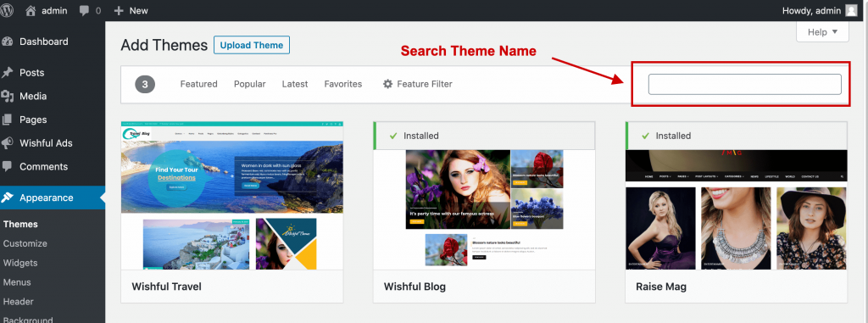The height and width of the screenshot is (323, 868).
Task: Switch to the Featured themes tab
Action: pyautogui.click(x=198, y=84)
